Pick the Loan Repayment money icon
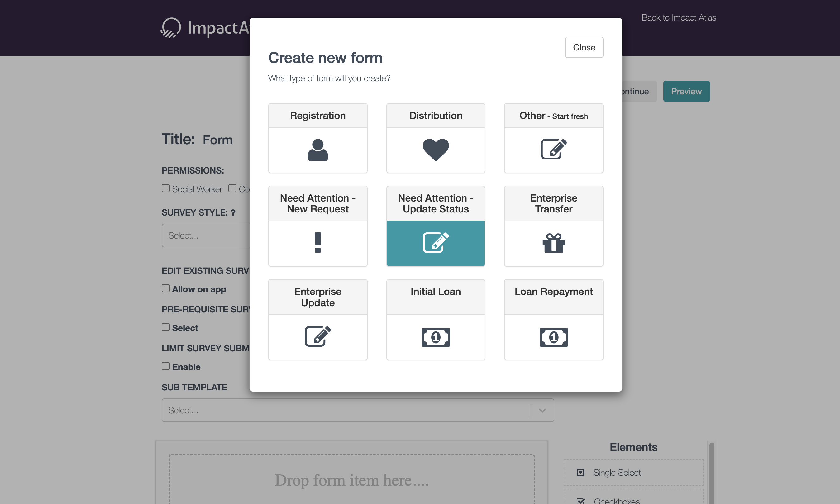Viewport: 840px width, 504px height. pos(553,337)
